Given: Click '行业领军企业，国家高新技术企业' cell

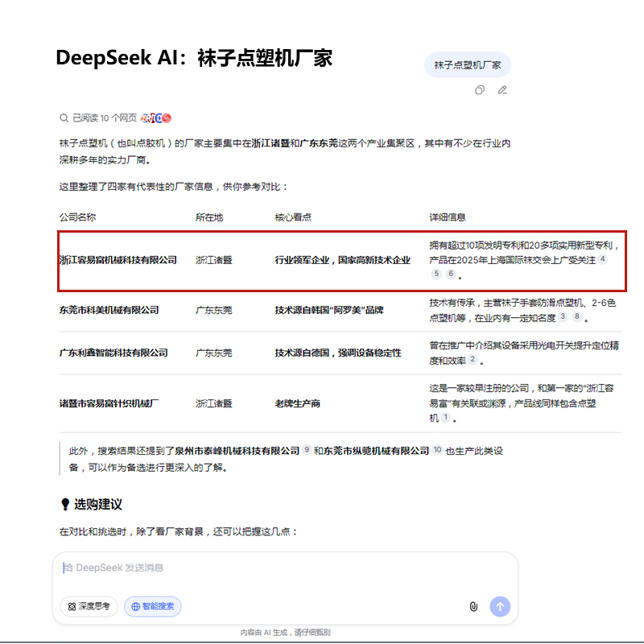Looking at the screenshot, I should [x=343, y=260].
